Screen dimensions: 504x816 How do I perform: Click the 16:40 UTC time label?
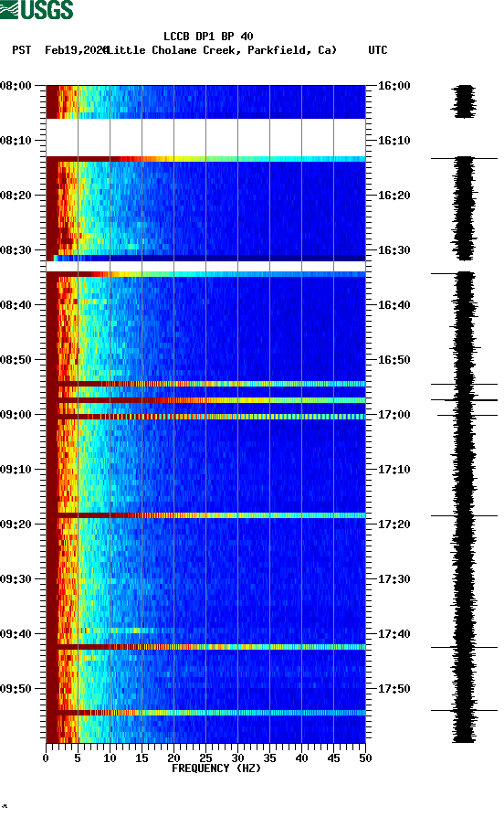[394, 305]
